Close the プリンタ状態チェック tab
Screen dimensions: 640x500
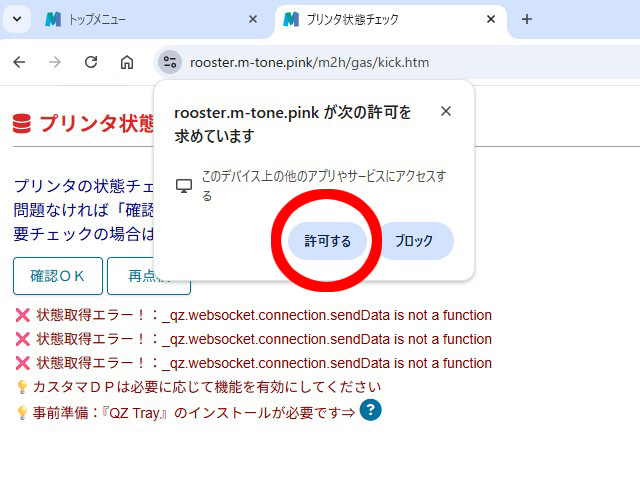pos(491,19)
